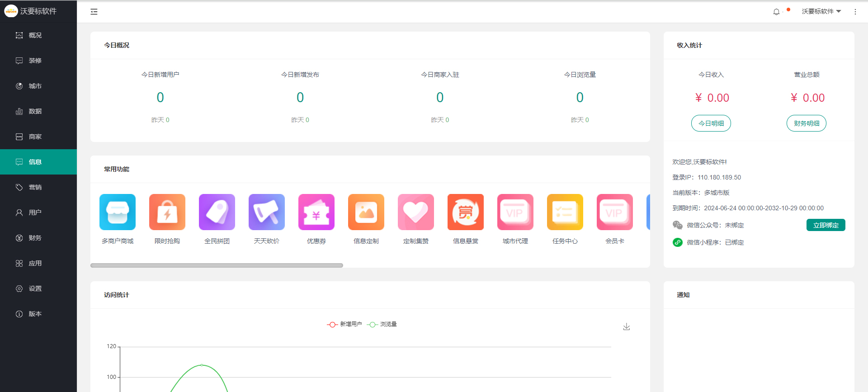Click the 登录IP 110.180.189.50 text
Image resolution: width=868 pixels, height=392 pixels.
point(707,177)
